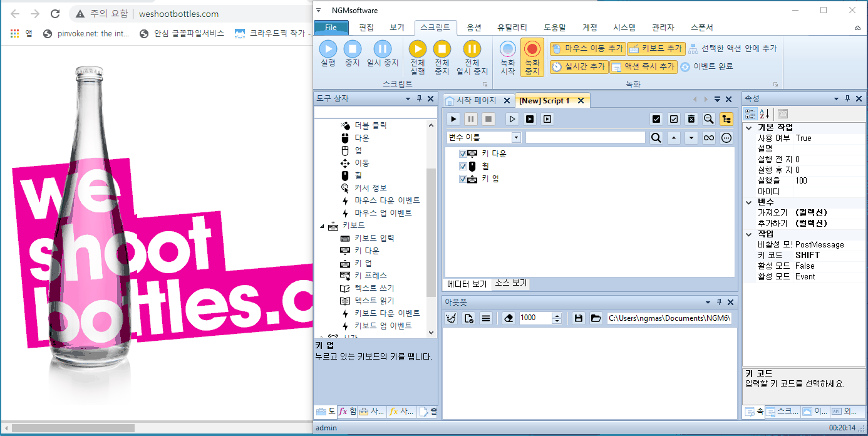The image size is (868, 436).
Task: Collapse the 키보드 tree node
Action: [323, 226]
